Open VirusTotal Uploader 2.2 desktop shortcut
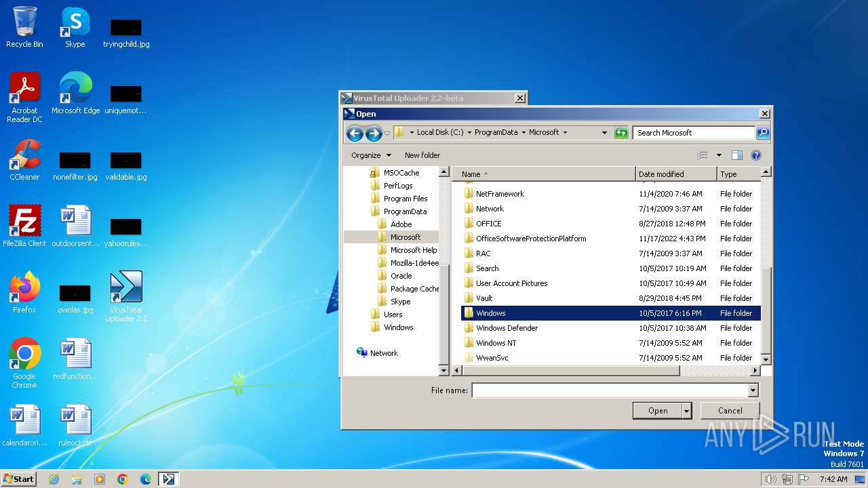Viewport: 868px width, 488px height. tap(126, 296)
